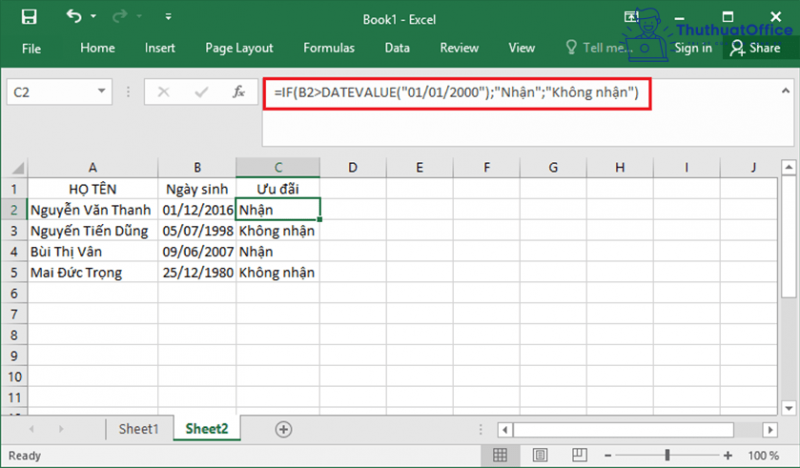The image size is (800, 468).
Task: Click date cell 01/12/2016
Action: click(197, 210)
